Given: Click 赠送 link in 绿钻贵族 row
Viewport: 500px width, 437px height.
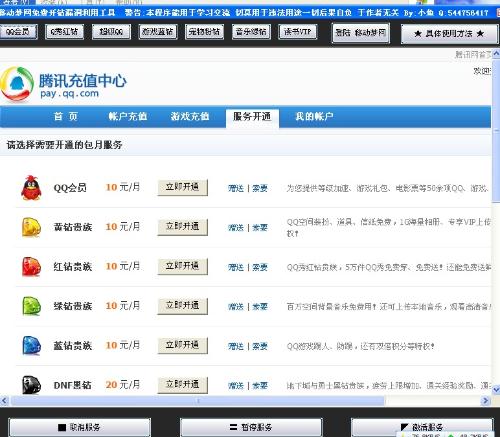Looking at the screenshot, I should click(236, 306).
